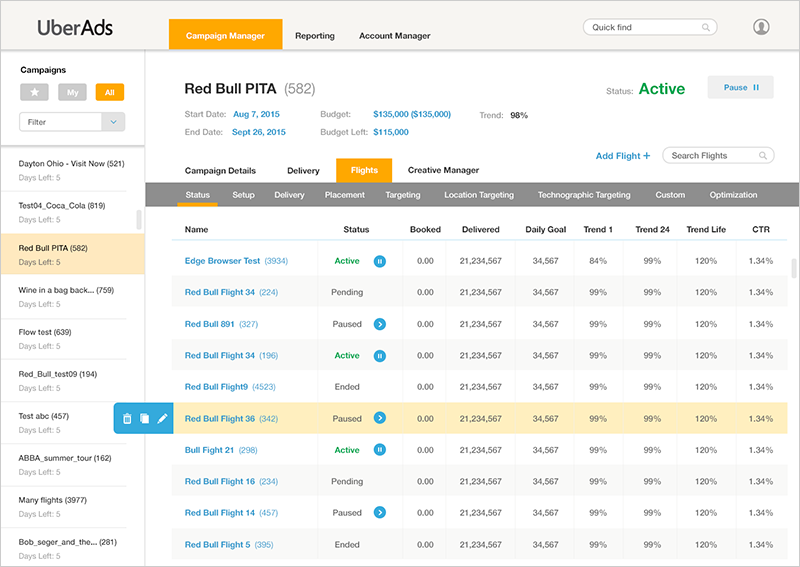
Task: Open the Red Bull Flight 5 link
Action: click(x=229, y=545)
